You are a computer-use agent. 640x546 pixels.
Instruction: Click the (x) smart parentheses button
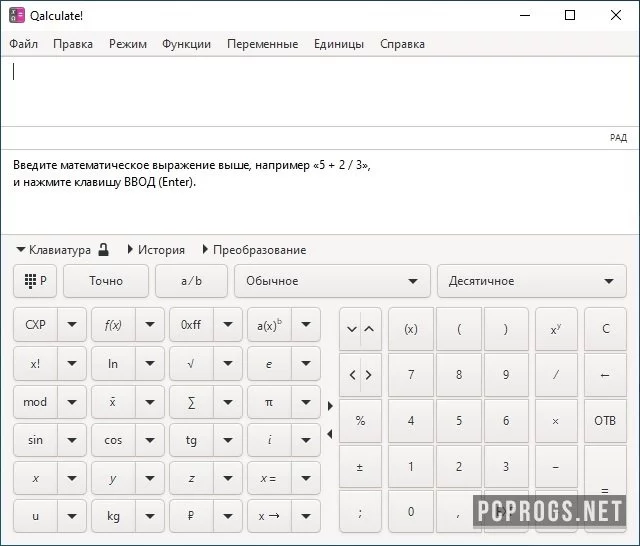click(411, 329)
